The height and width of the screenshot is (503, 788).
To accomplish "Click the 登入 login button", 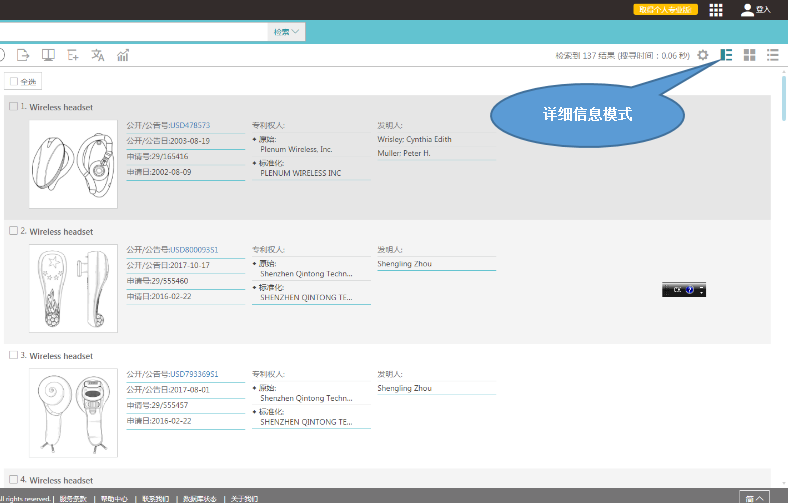I will (755, 10).
